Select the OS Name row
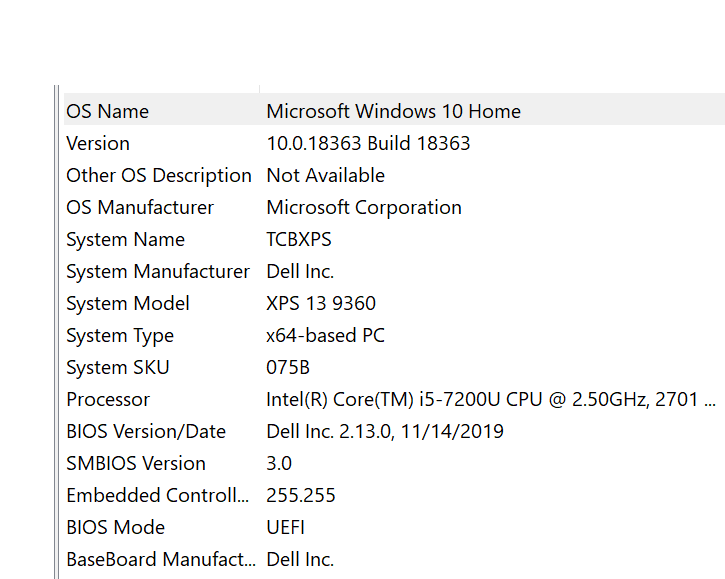Image resolution: width=725 pixels, height=579 pixels. [107, 111]
